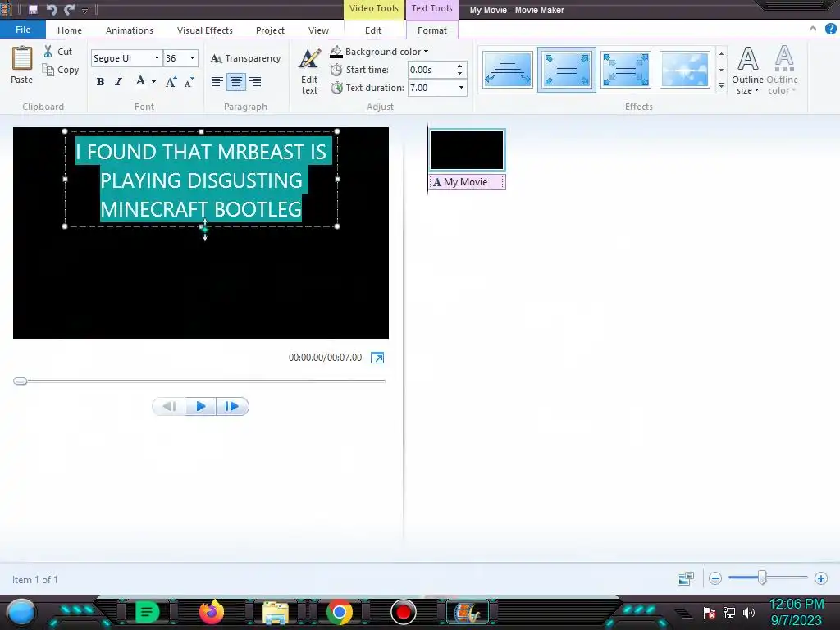The image size is (840, 630).
Task: Switch to the Visual Effects tab
Action: [x=204, y=30]
